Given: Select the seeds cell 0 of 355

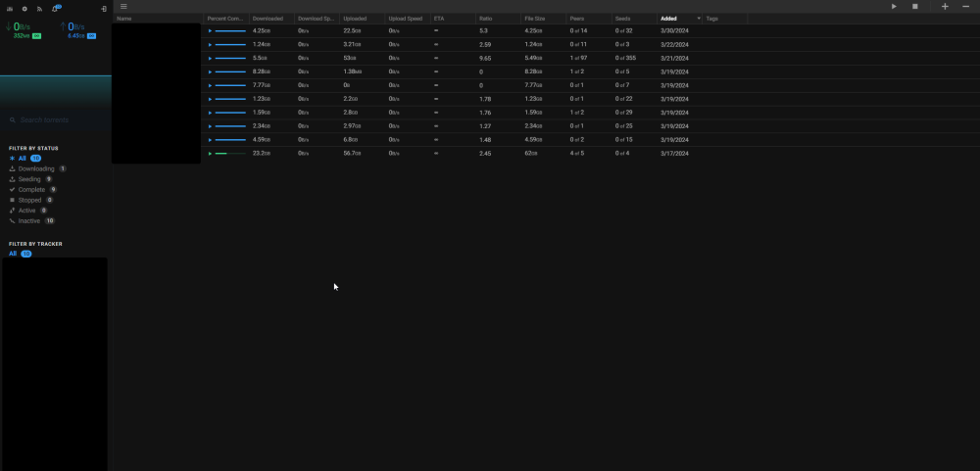Looking at the screenshot, I should tap(625, 58).
